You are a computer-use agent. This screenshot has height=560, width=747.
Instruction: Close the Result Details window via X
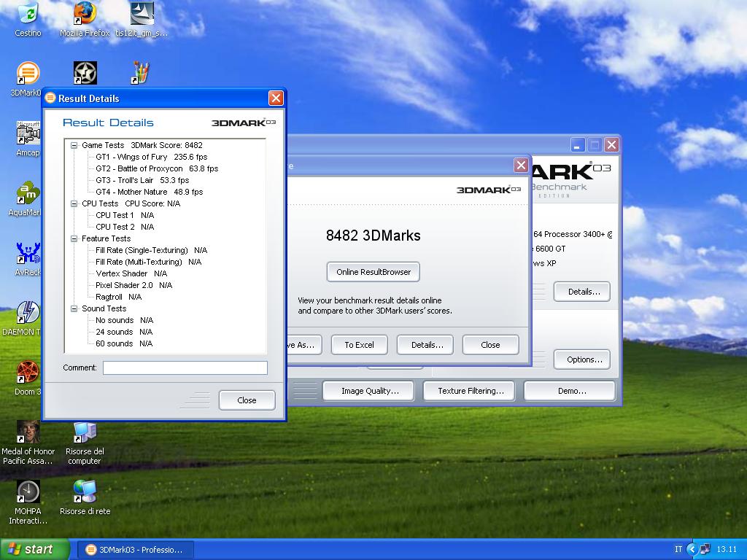tap(276, 98)
